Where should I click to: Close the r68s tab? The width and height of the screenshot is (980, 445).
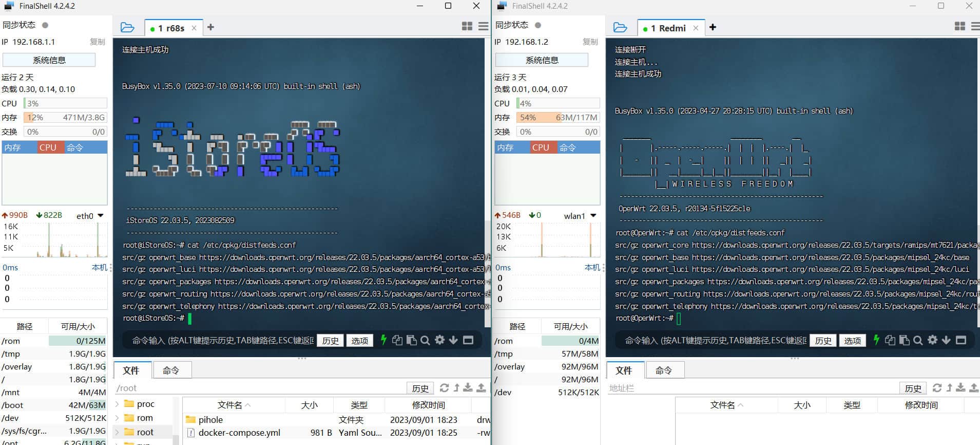point(194,28)
